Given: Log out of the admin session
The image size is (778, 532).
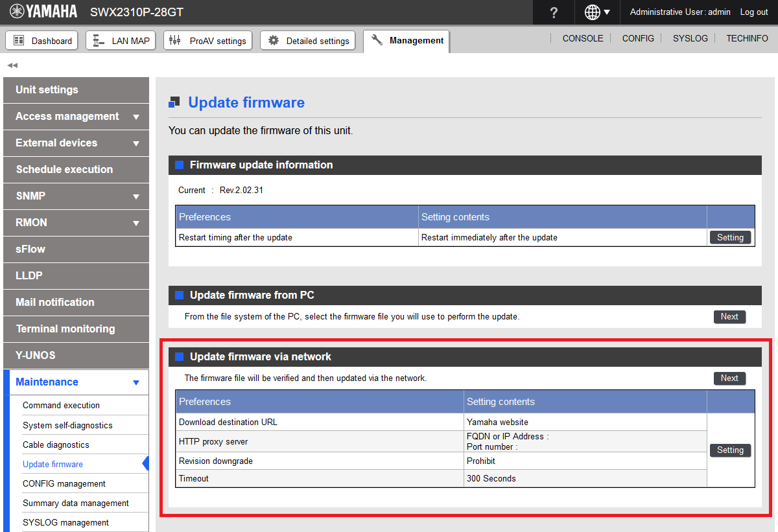Looking at the screenshot, I should (x=754, y=12).
